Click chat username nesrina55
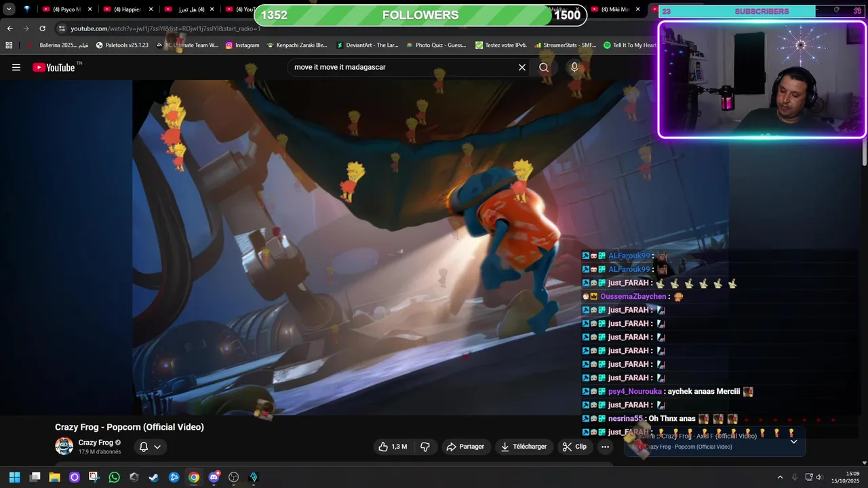Viewport: 868px width, 488px height. point(625,419)
